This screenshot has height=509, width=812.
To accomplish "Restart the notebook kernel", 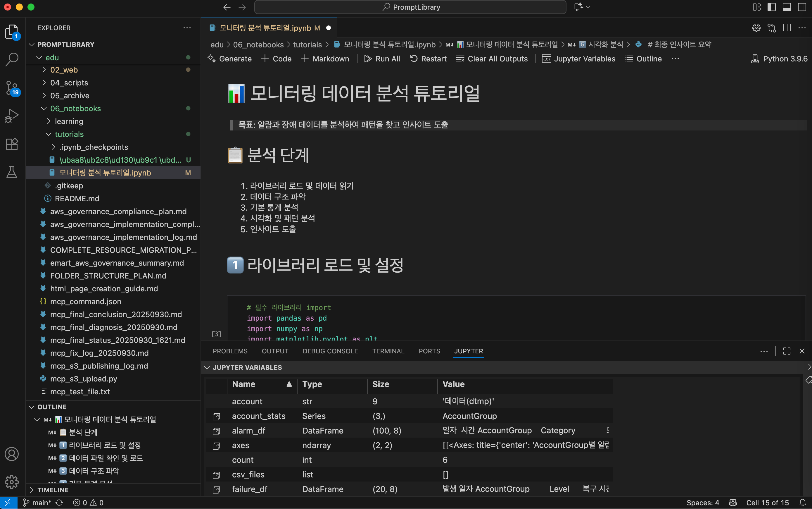I will pyautogui.click(x=428, y=59).
